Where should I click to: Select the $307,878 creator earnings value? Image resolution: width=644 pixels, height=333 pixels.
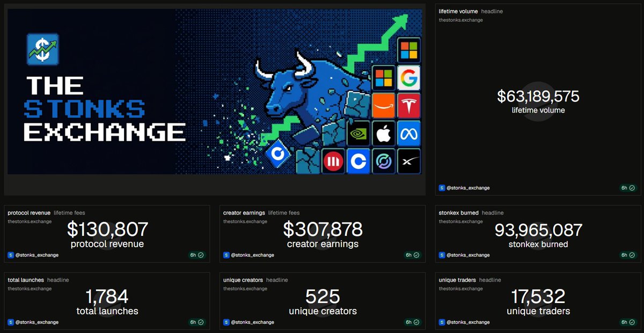323,230
